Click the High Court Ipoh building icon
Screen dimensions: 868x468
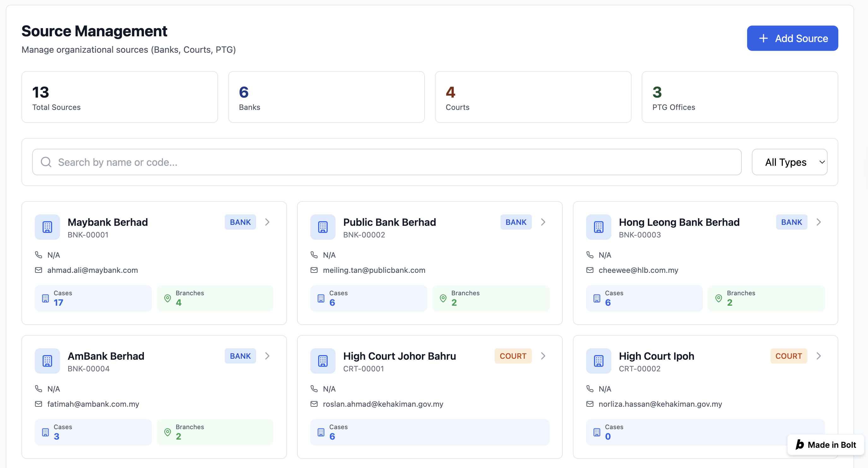(598, 361)
